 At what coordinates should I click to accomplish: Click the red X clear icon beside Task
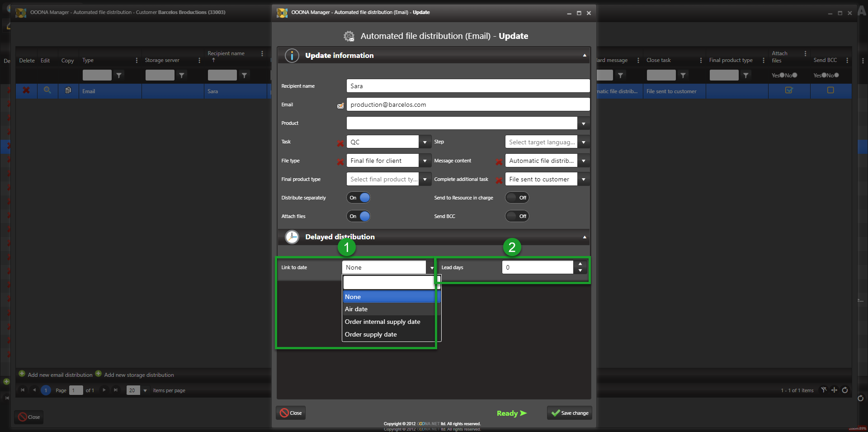coord(340,143)
